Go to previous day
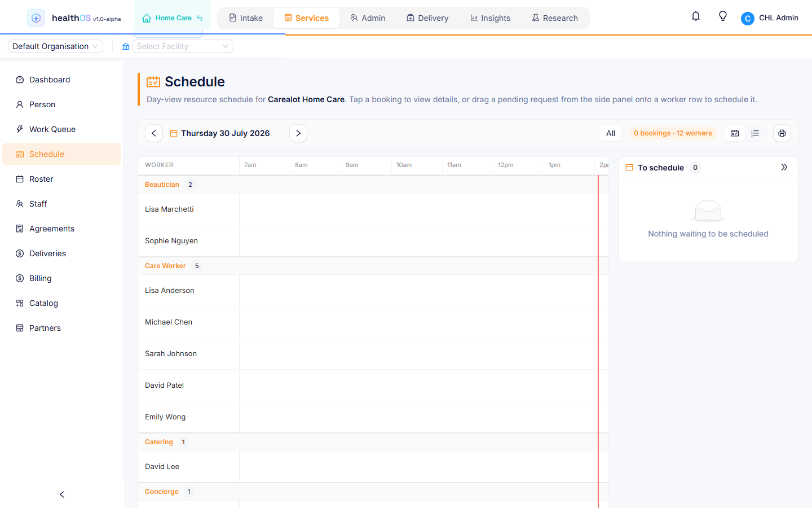This screenshot has width=812, height=508. point(154,133)
